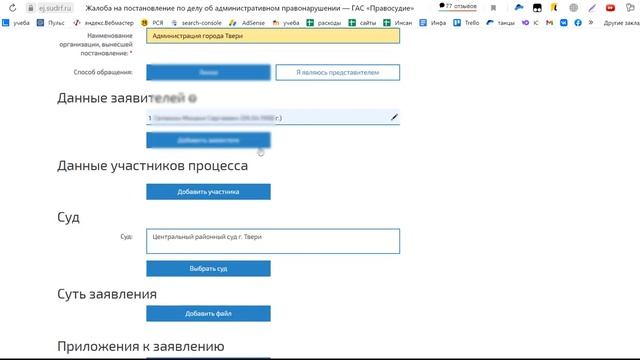Open the Инсан spreadsheet bookmark

[398, 23]
